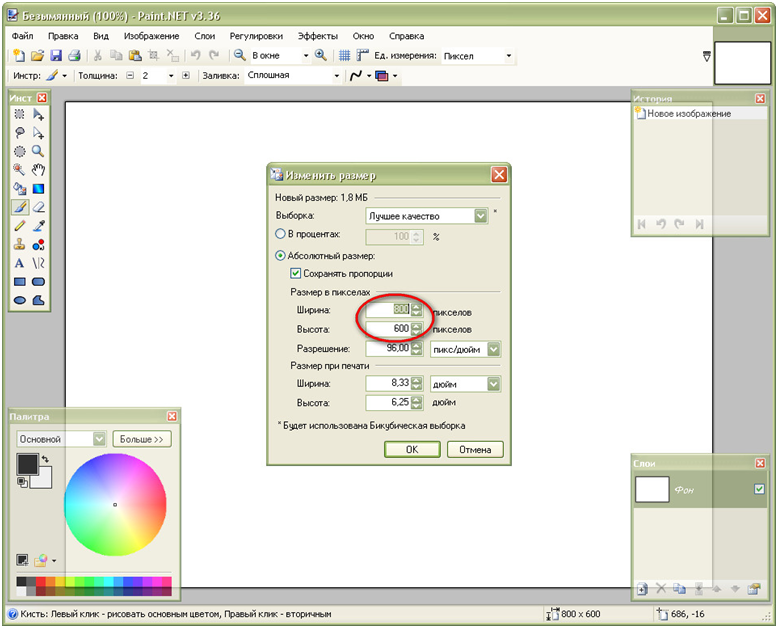Image resolution: width=778 pixels, height=628 pixels.
Task: Open the 'Выборка' quality dropdown
Action: (480, 216)
